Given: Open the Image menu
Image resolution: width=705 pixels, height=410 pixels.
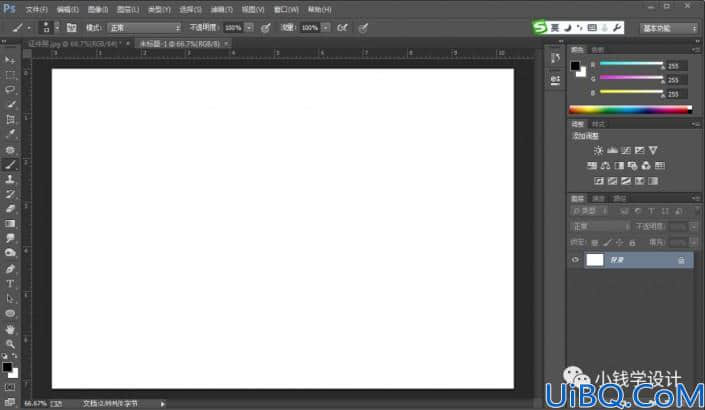Looking at the screenshot, I should tap(98, 9).
